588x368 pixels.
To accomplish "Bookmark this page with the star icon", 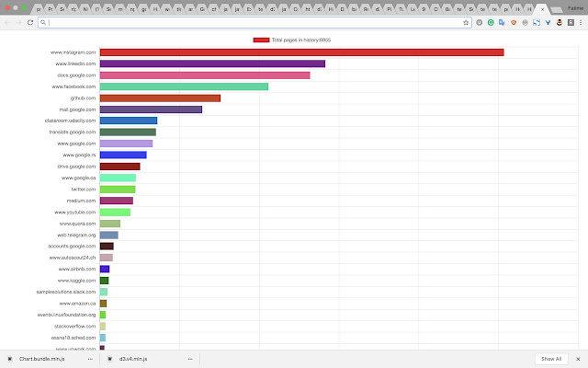I will [x=466, y=22].
